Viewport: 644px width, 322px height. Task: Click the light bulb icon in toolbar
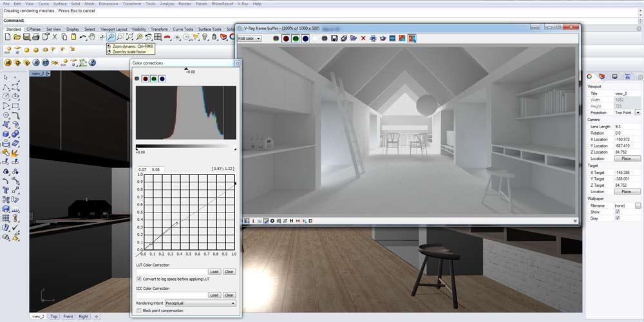[x=205, y=37]
